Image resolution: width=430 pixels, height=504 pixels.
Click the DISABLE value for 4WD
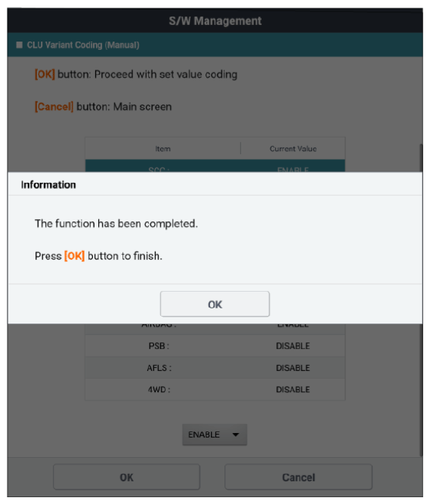292,390
